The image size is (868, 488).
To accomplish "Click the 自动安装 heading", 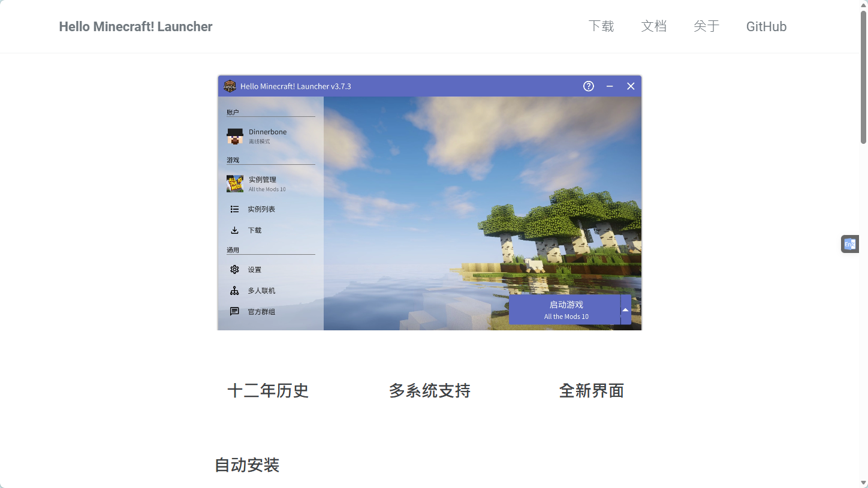I will pos(247,465).
